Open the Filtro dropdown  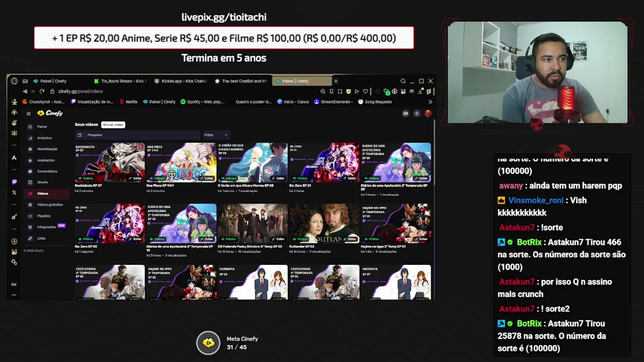click(x=215, y=135)
